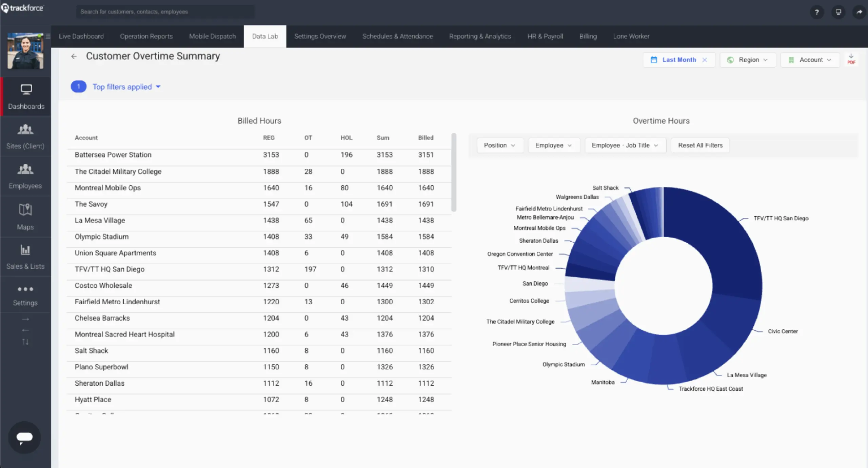This screenshot has width=868, height=468.
Task: Open the Maps view in the sidebar
Action: (25, 217)
